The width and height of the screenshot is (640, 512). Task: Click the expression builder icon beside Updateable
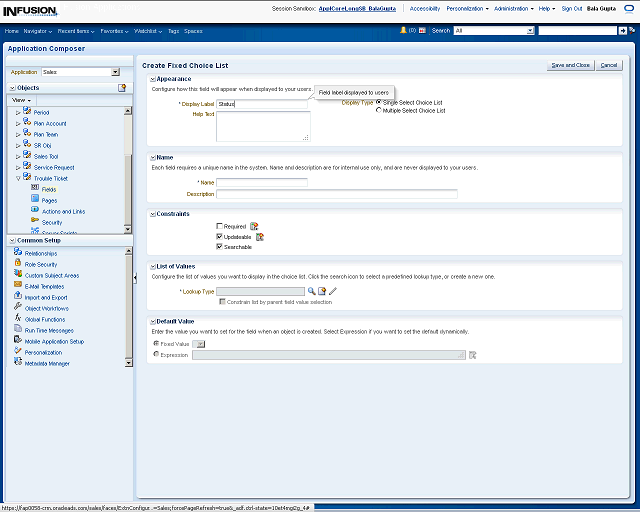tap(260, 237)
